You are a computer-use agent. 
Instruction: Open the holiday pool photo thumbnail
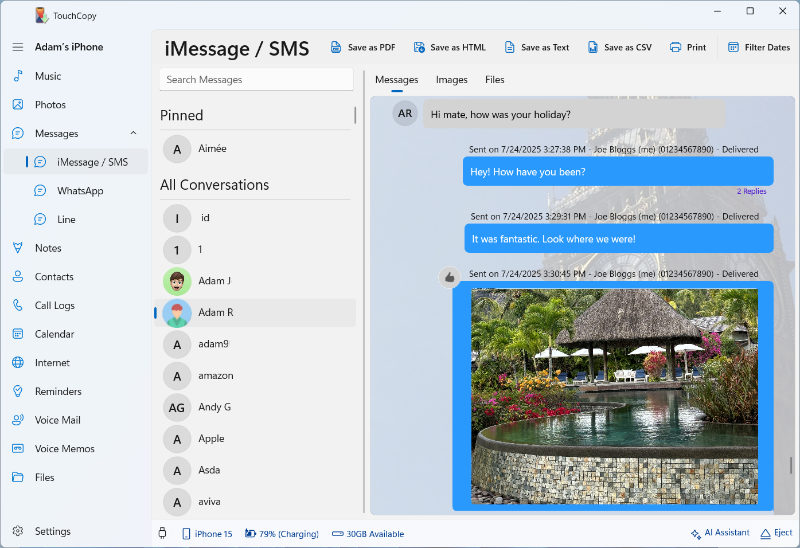coord(614,396)
